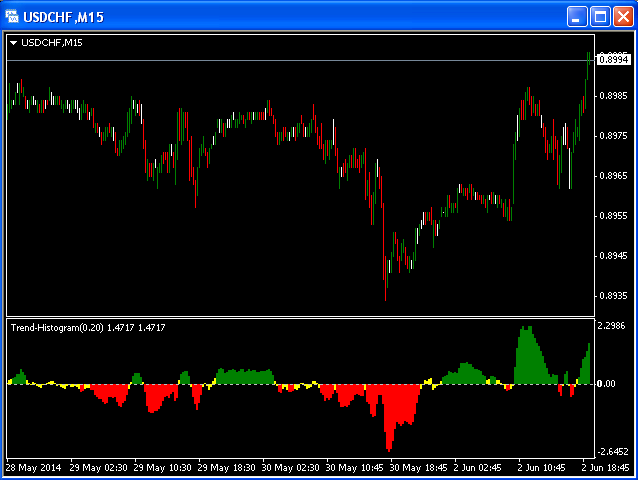Close the USDCHF chart window
Screen dimensions: 640x480
pyautogui.click(x=623, y=17)
